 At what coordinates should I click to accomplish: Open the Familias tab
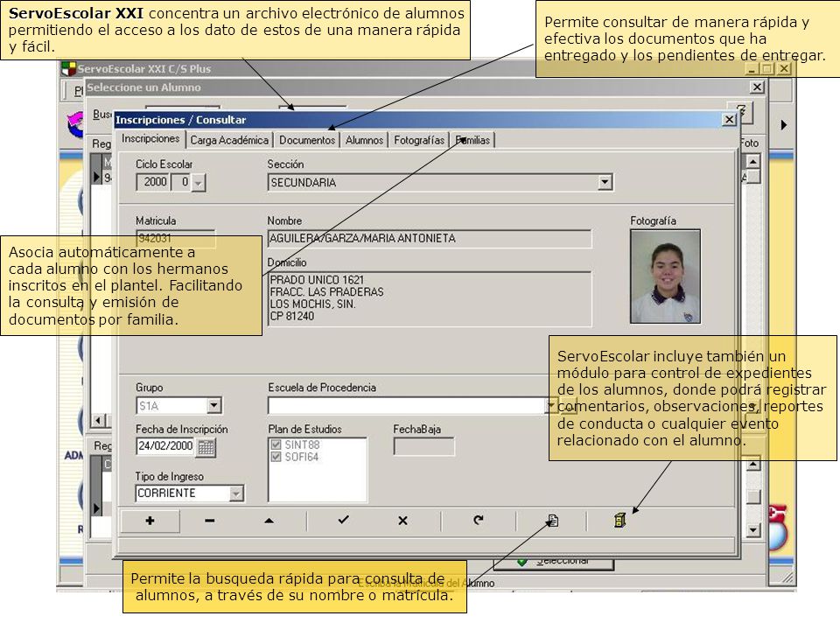(473, 140)
